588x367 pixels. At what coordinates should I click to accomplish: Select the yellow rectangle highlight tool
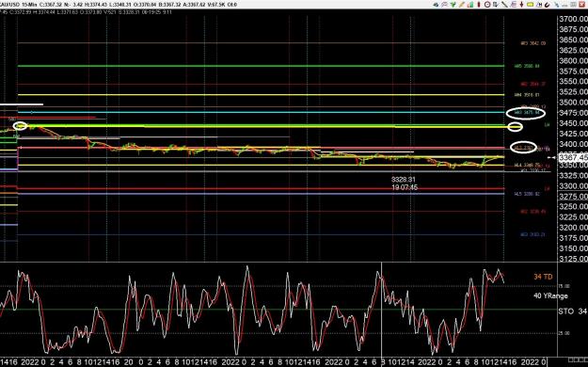[531, 5]
